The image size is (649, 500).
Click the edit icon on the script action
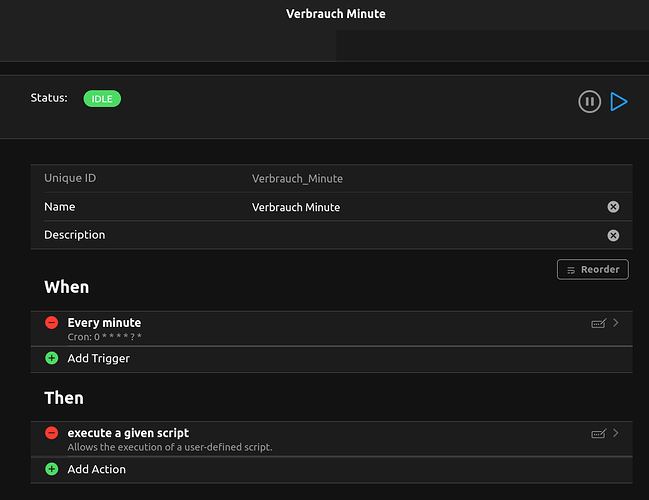click(598, 433)
